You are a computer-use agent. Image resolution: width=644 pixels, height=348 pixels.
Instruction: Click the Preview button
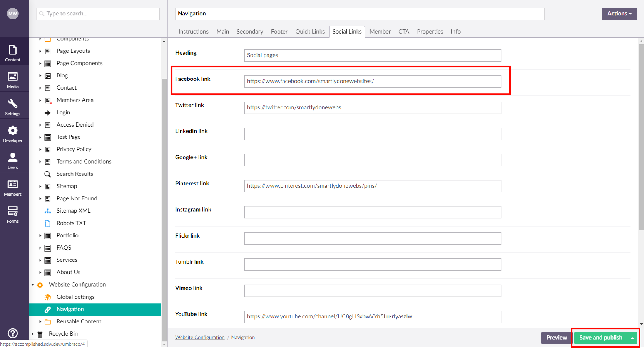556,338
